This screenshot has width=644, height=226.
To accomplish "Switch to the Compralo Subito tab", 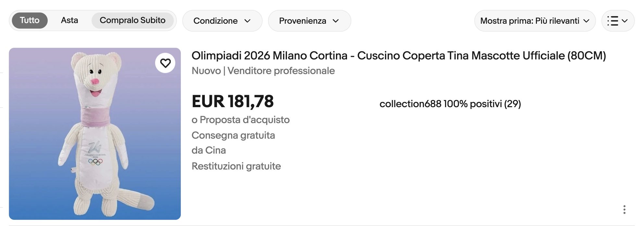I will click(133, 20).
